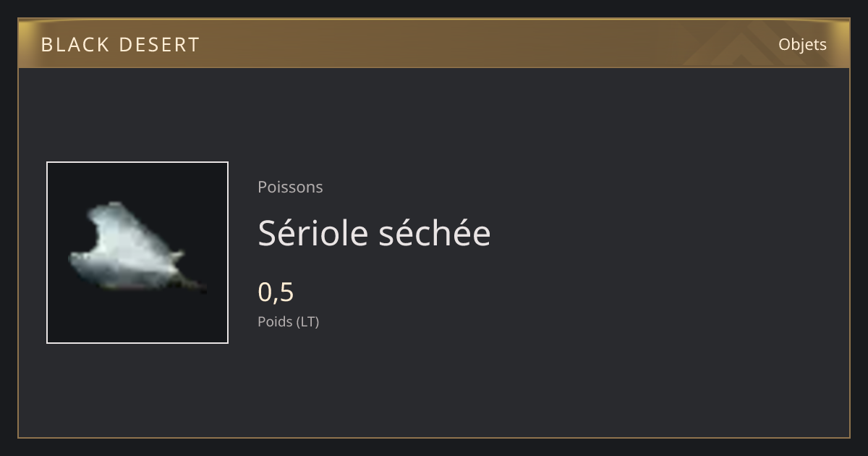Screen dimensions: 868x456
Task: Click the Poids (LT) label
Action: coord(288,321)
